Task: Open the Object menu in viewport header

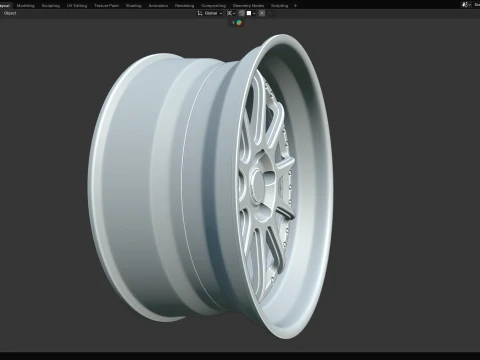Action: 10,13
